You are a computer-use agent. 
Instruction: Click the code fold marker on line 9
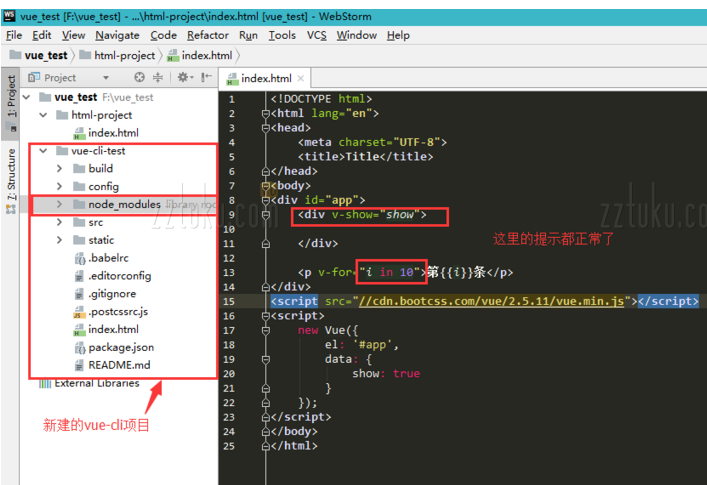coord(265,215)
